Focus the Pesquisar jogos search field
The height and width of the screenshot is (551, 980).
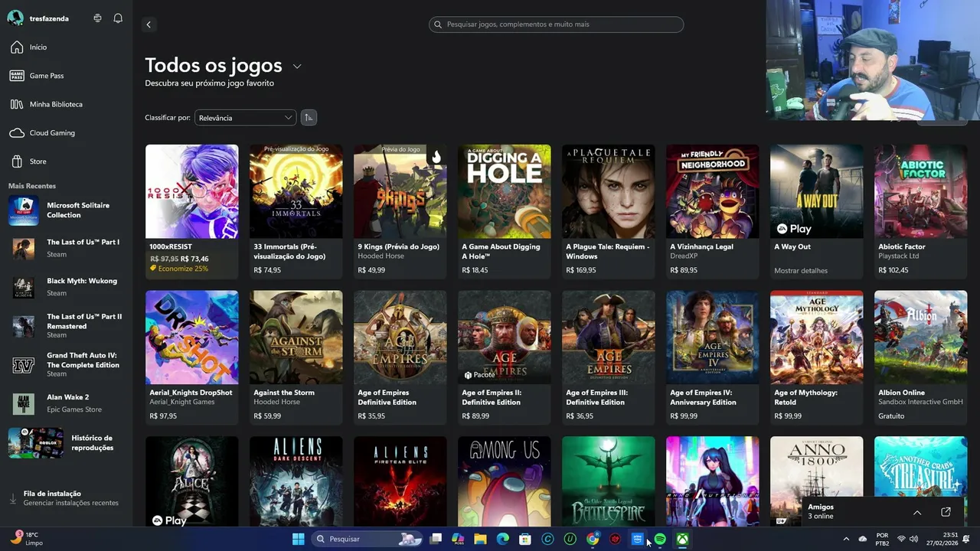[x=556, y=24]
